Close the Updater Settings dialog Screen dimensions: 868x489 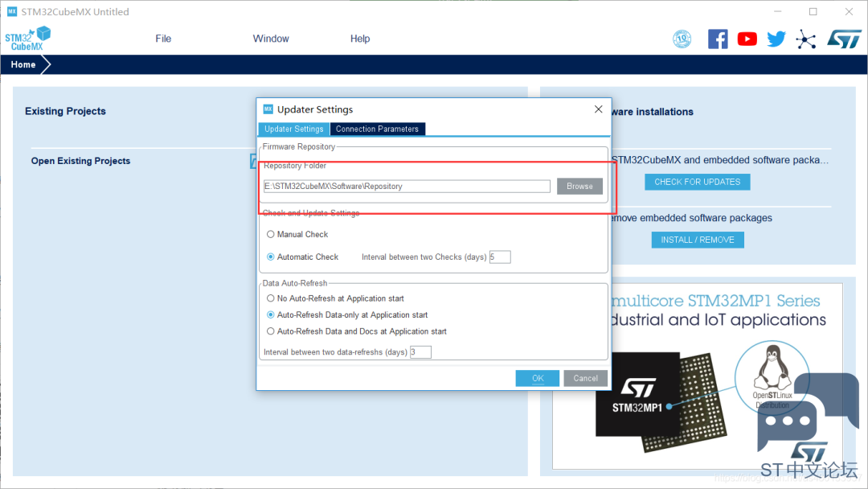[x=599, y=109]
